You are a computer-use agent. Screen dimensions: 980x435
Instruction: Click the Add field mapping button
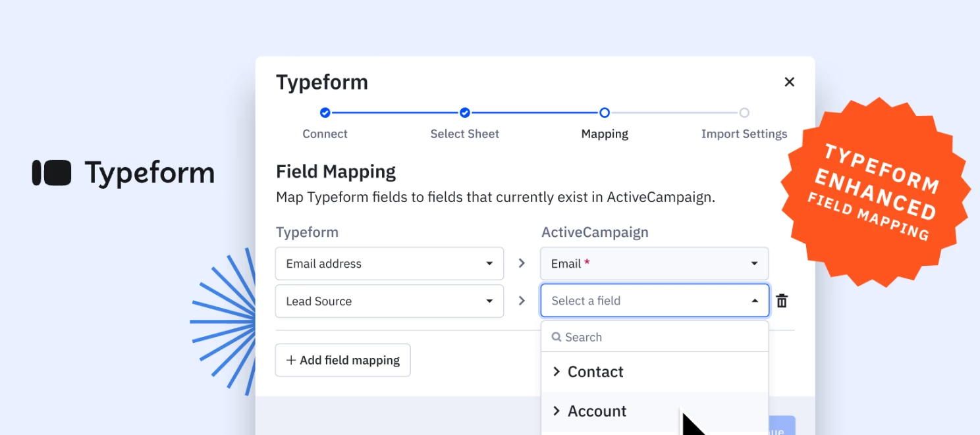coord(342,360)
